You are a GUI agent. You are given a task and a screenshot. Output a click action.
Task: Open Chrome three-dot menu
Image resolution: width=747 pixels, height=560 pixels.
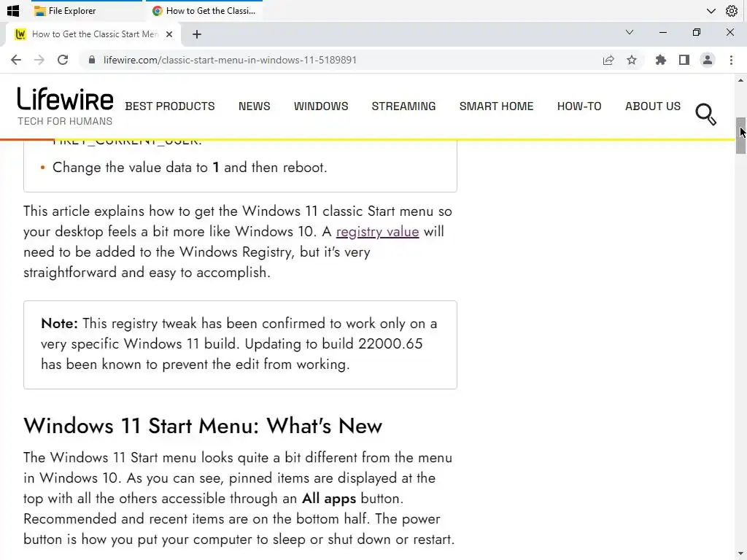pyautogui.click(x=731, y=60)
